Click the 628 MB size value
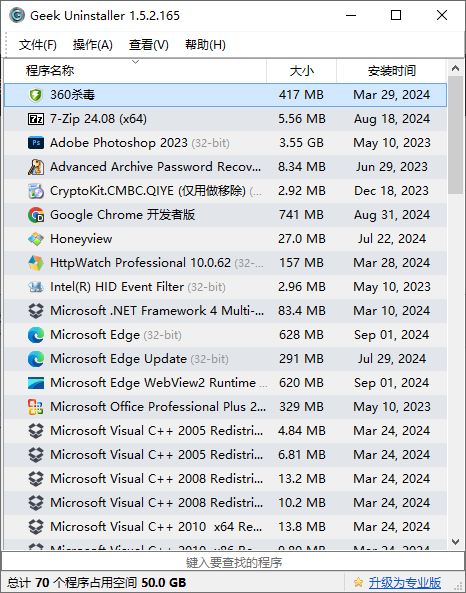Image resolution: width=466 pixels, height=593 pixels. point(301,335)
